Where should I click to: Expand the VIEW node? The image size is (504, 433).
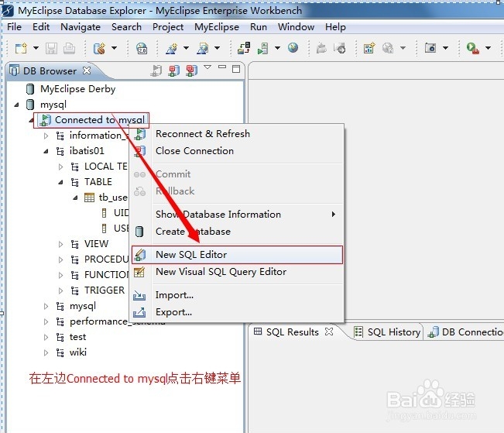click(x=60, y=244)
